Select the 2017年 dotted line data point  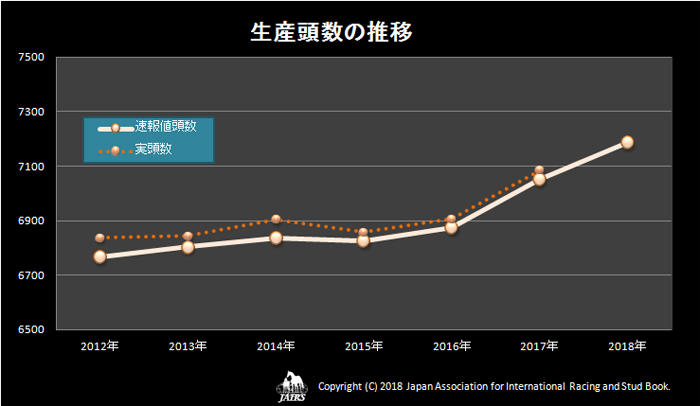(539, 170)
